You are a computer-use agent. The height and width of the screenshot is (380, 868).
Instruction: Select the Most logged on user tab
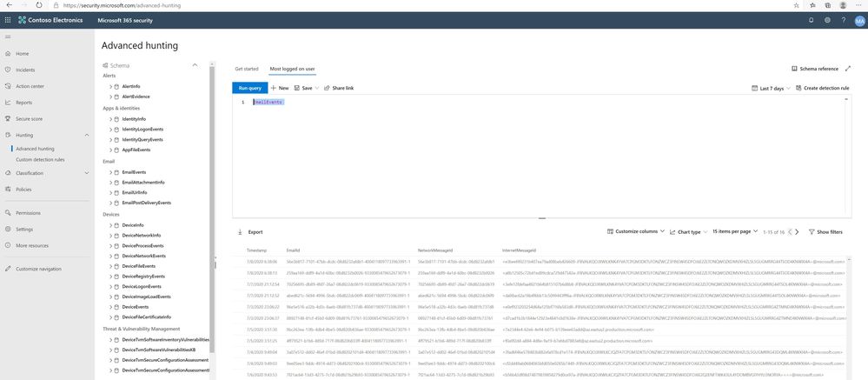292,70
